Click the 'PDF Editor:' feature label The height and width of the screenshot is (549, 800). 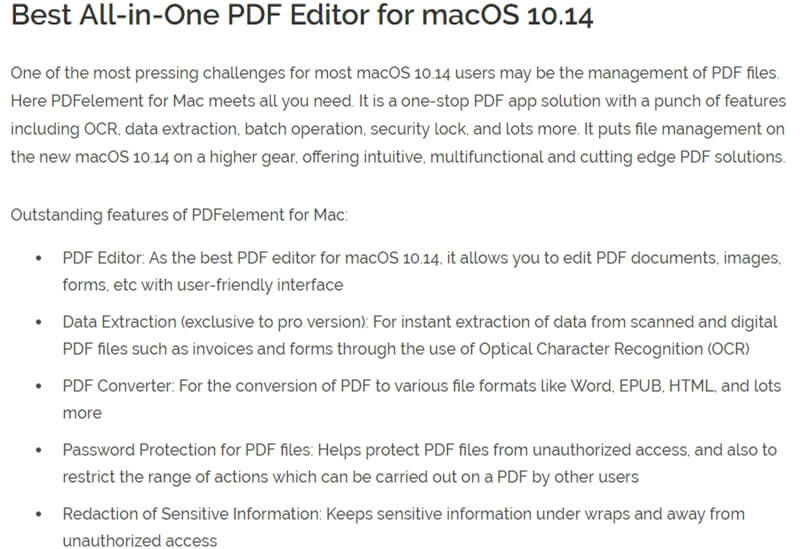pos(104,258)
